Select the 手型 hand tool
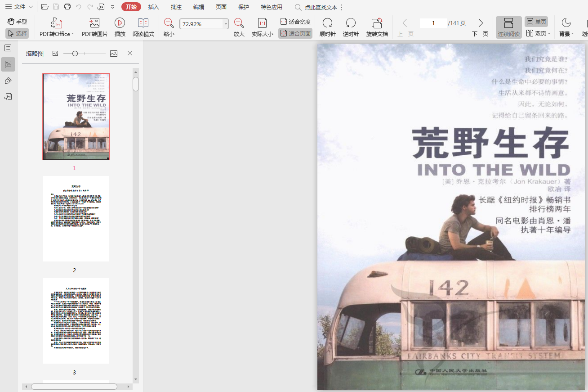Image resolution: width=588 pixels, height=392 pixels. coord(17,22)
